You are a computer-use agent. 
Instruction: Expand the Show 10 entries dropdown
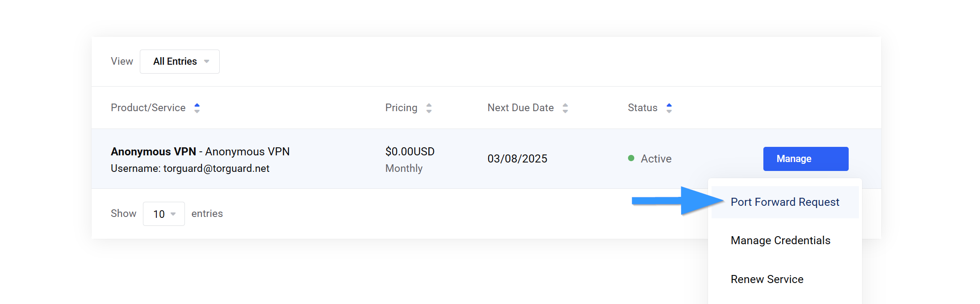tap(163, 214)
